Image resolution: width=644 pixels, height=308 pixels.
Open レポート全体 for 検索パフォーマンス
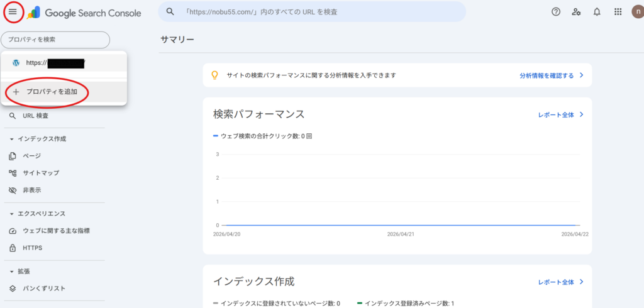(560, 115)
